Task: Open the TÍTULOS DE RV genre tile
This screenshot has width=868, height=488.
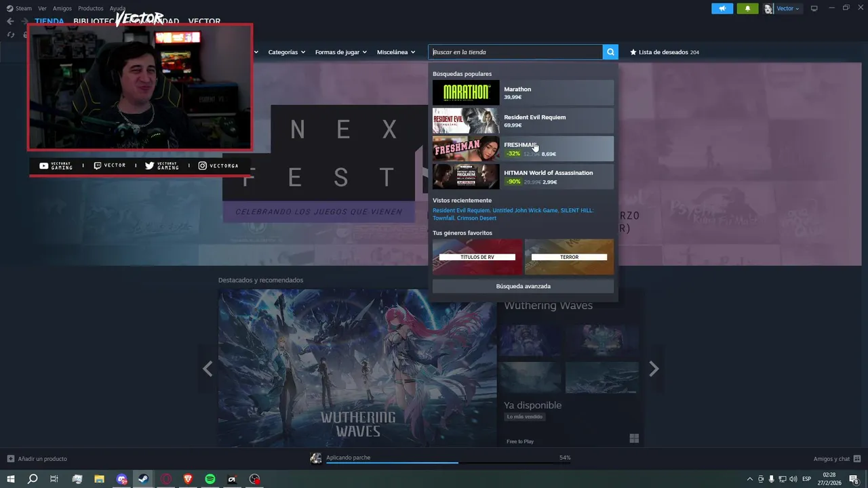Action: pos(477,257)
